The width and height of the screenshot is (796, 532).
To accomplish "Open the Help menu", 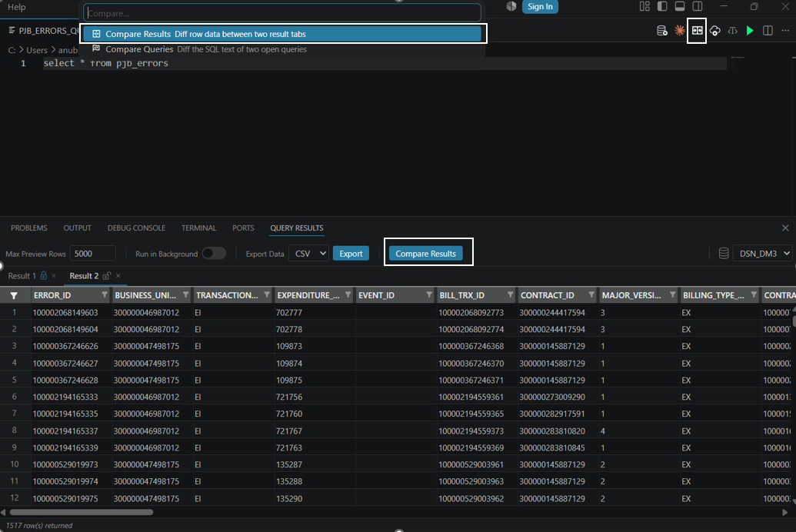I will coord(16,7).
